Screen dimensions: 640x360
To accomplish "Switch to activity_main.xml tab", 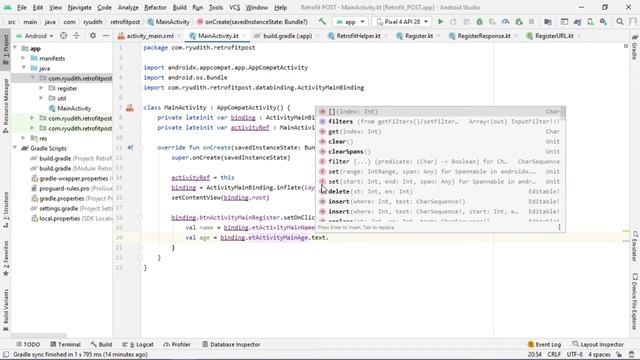I will pyautogui.click(x=150, y=36).
